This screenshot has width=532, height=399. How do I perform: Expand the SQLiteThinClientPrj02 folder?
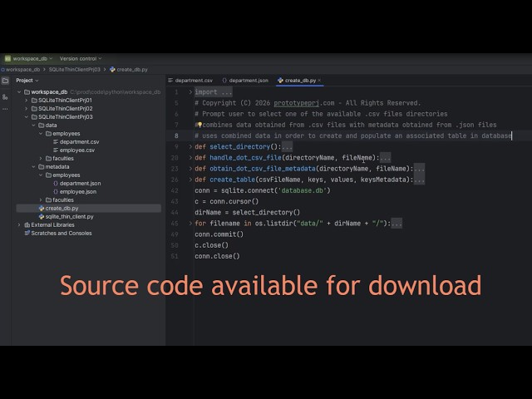[x=27, y=109]
